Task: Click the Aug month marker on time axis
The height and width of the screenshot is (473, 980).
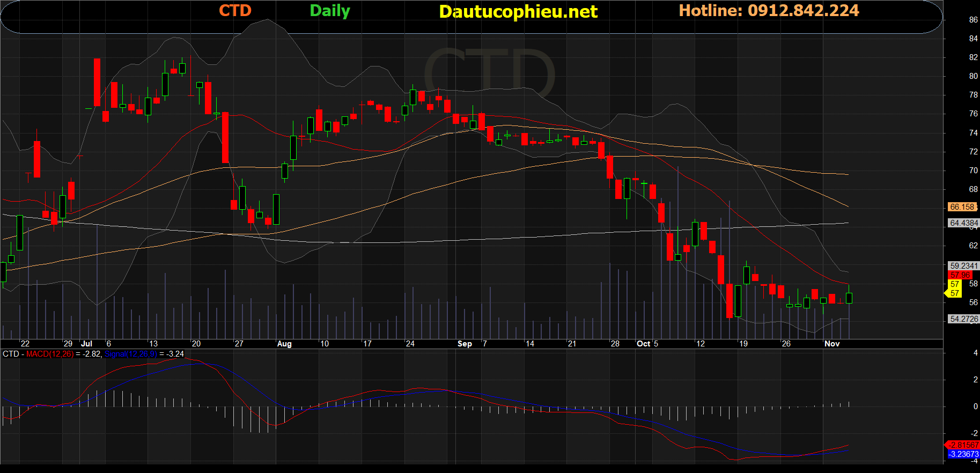Action: tap(284, 344)
